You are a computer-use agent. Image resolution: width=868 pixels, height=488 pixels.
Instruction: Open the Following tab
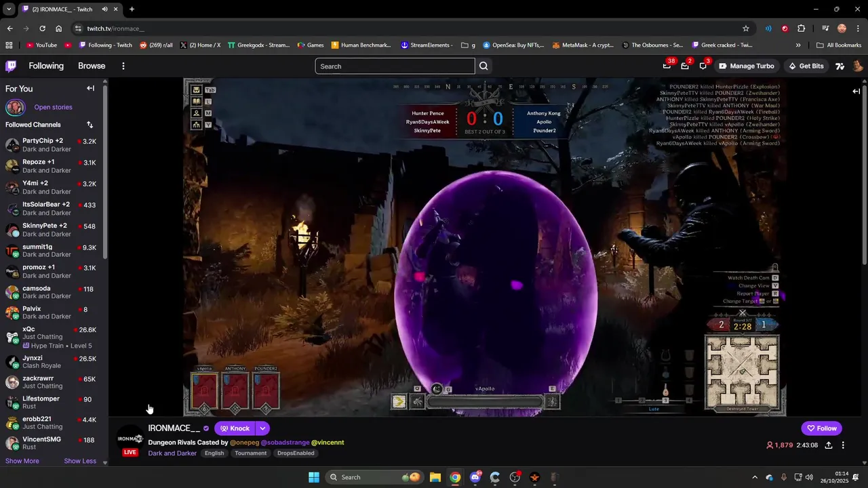coord(46,66)
